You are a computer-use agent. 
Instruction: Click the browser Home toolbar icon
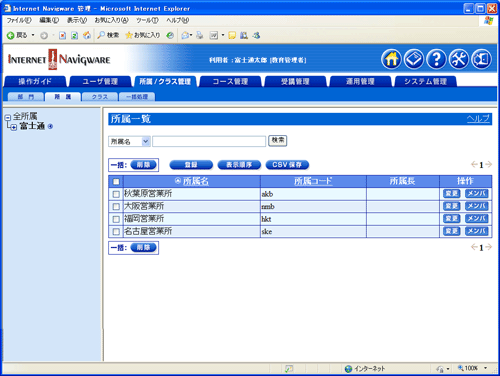[87, 35]
